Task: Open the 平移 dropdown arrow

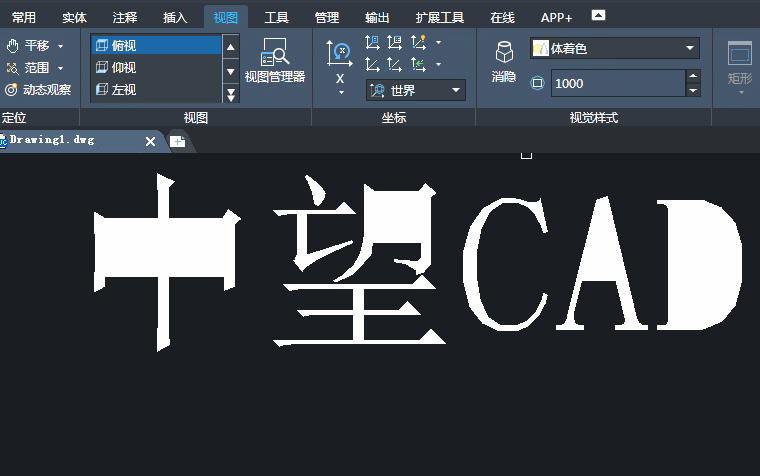Action: point(60,46)
